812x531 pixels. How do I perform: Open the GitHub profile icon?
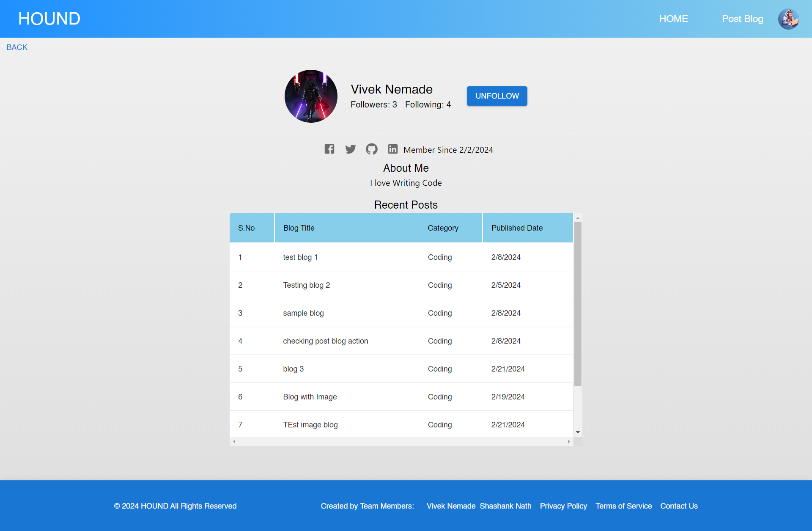(371, 149)
